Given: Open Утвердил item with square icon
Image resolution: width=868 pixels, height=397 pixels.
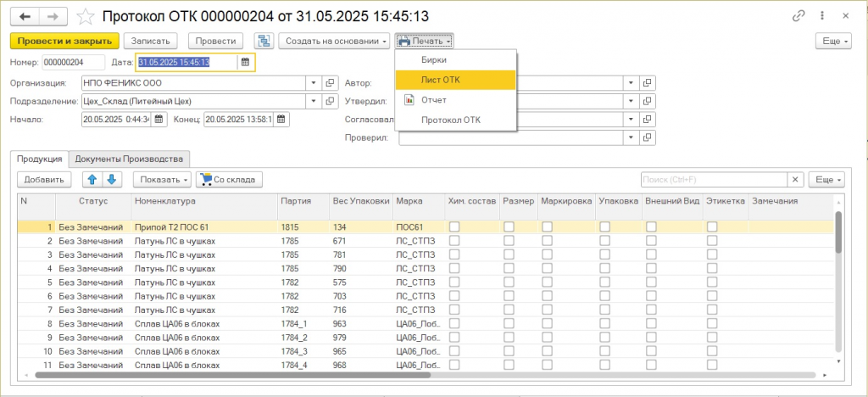Looking at the screenshot, I should 648,101.
